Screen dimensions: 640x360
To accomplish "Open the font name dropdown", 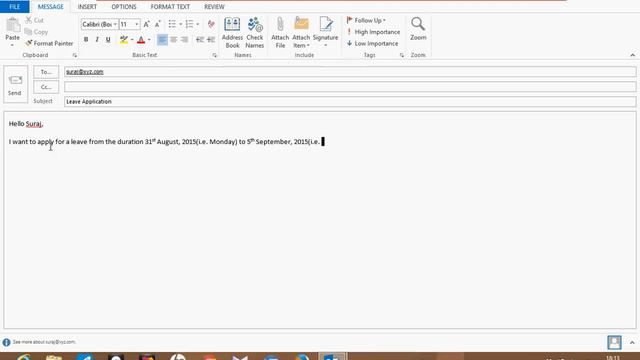I will pyautogui.click(x=115, y=24).
